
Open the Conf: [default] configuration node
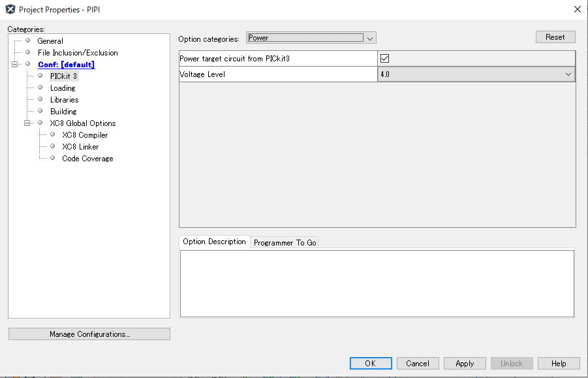[66, 65]
